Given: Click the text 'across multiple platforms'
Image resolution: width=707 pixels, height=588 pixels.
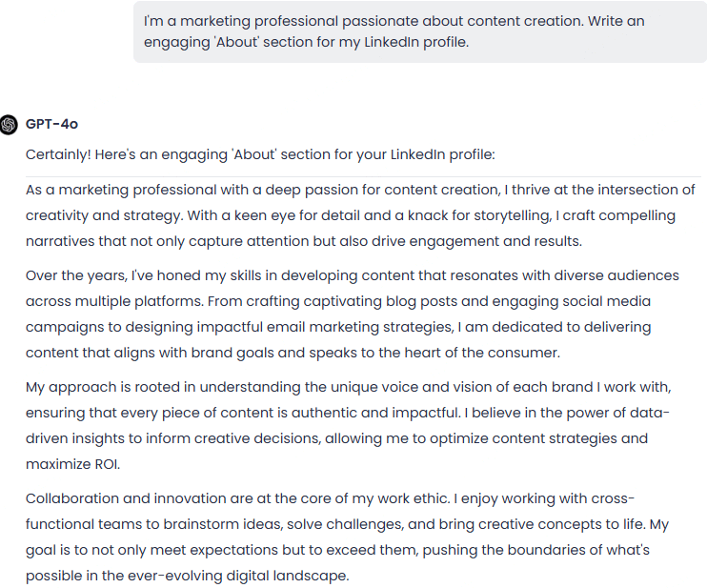Looking at the screenshot, I should (114, 301).
